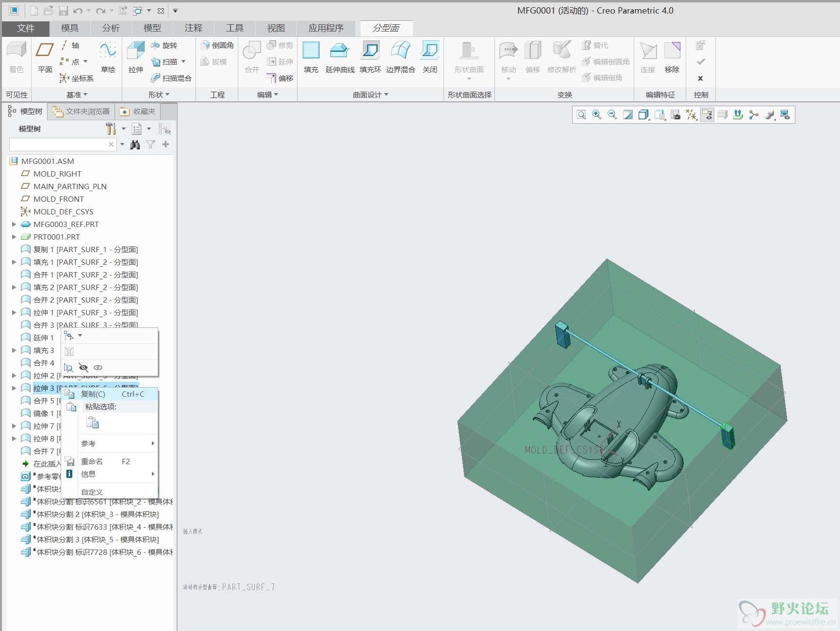Click the 扫描混合 swept blend tool
The height and width of the screenshot is (631, 840).
171,78
